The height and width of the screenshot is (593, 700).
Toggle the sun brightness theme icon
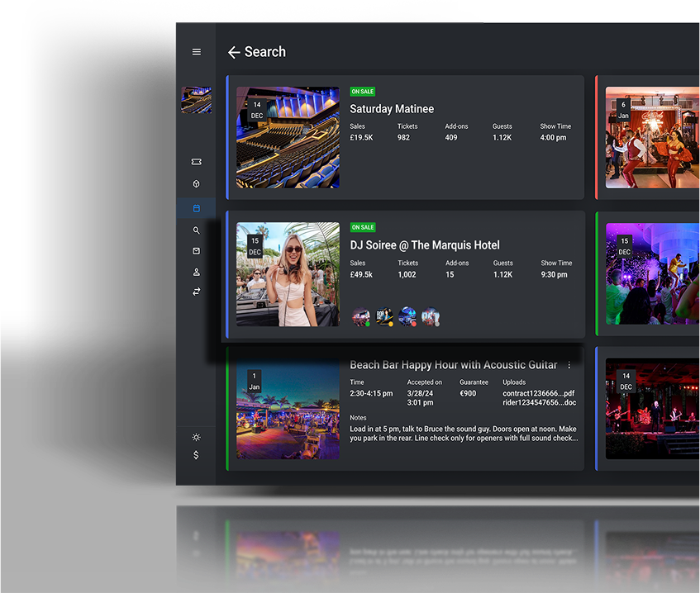click(196, 437)
